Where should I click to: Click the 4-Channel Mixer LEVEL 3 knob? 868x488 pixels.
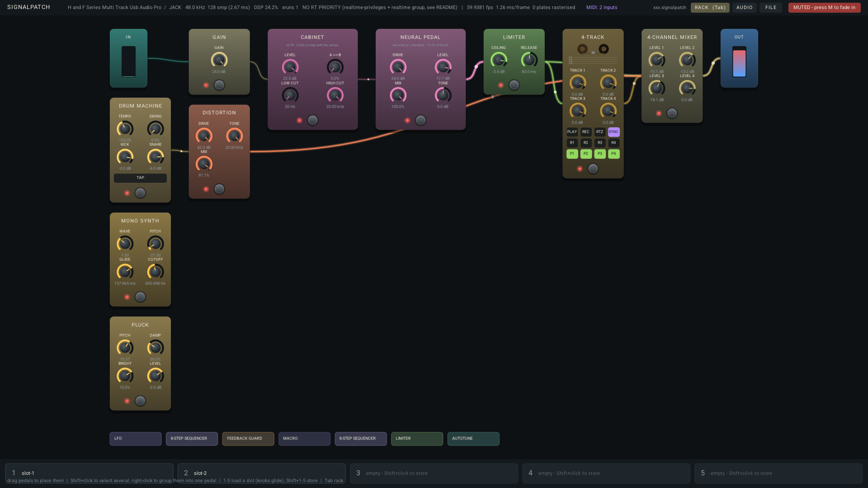[x=657, y=88]
